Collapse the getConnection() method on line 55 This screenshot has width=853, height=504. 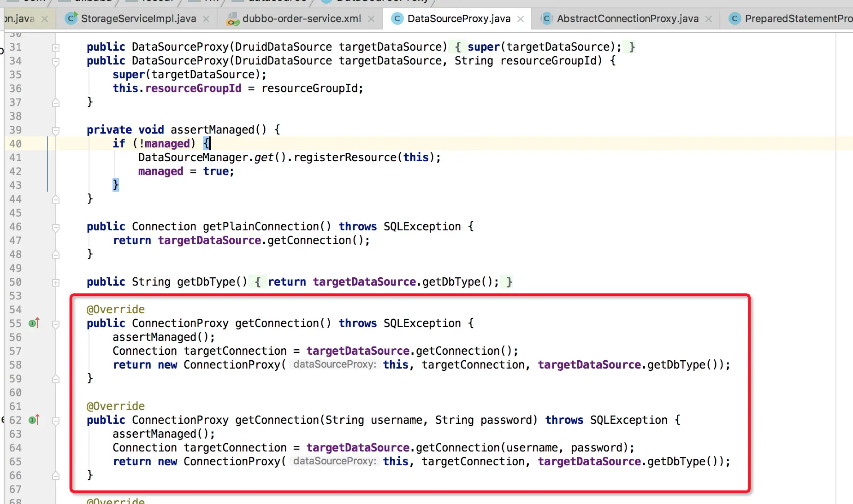coord(56,324)
